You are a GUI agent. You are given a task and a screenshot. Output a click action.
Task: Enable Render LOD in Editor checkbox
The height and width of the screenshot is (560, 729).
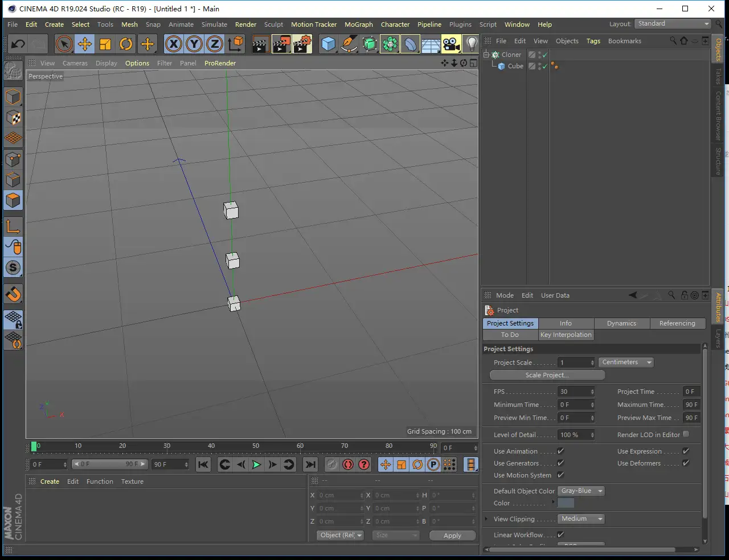click(686, 434)
